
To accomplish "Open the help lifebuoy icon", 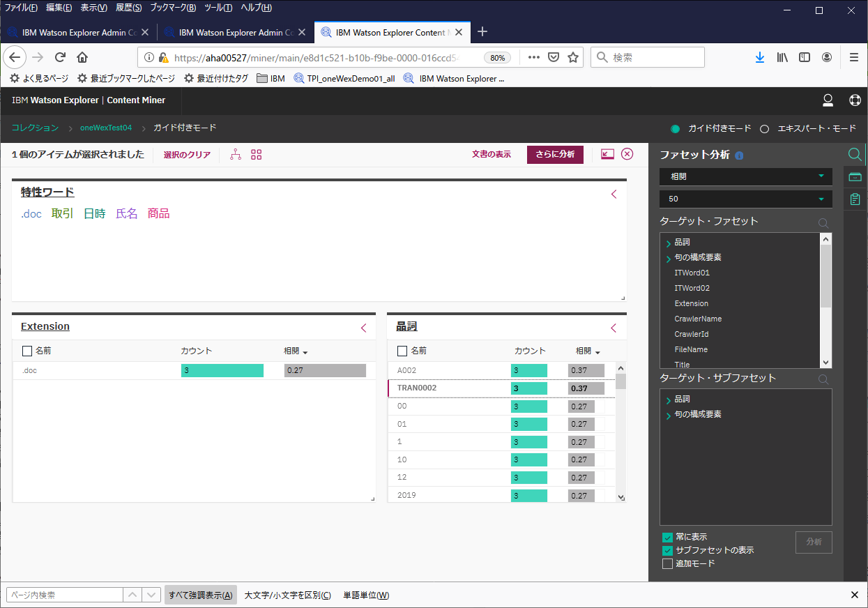I will point(855,100).
